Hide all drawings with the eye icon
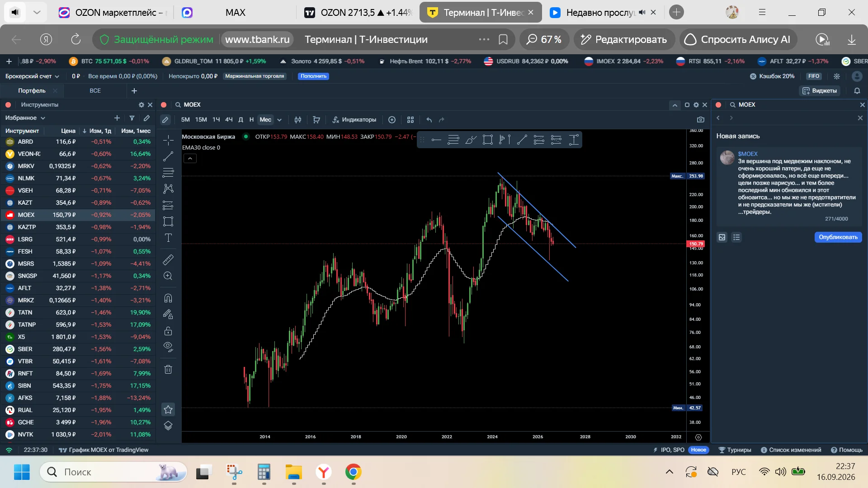This screenshot has height=488, width=868. pyautogui.click(x=168, y=347)
